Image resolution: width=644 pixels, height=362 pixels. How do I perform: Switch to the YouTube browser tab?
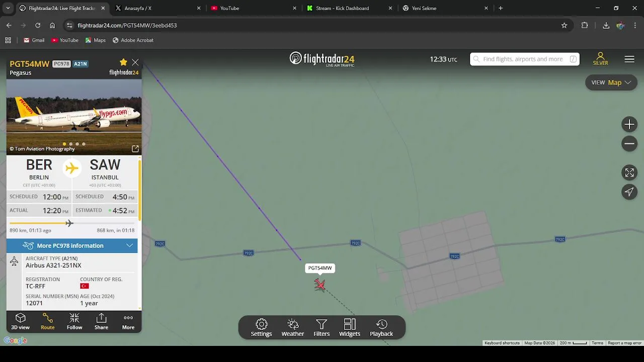coord(254,8)
